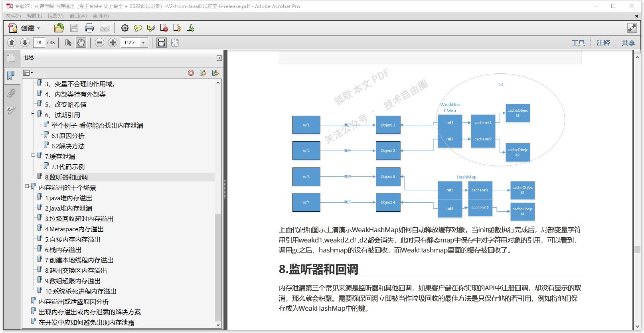Add a sticky note comment
Screen dimensions: 644x333
click(138, 28)
